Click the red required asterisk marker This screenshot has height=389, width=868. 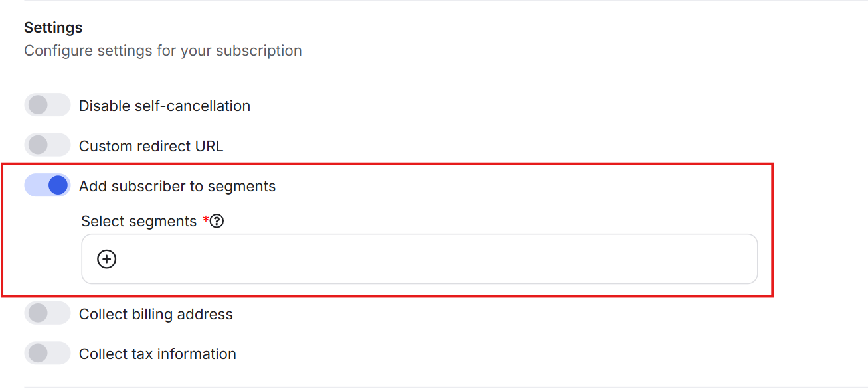[205, 220]
